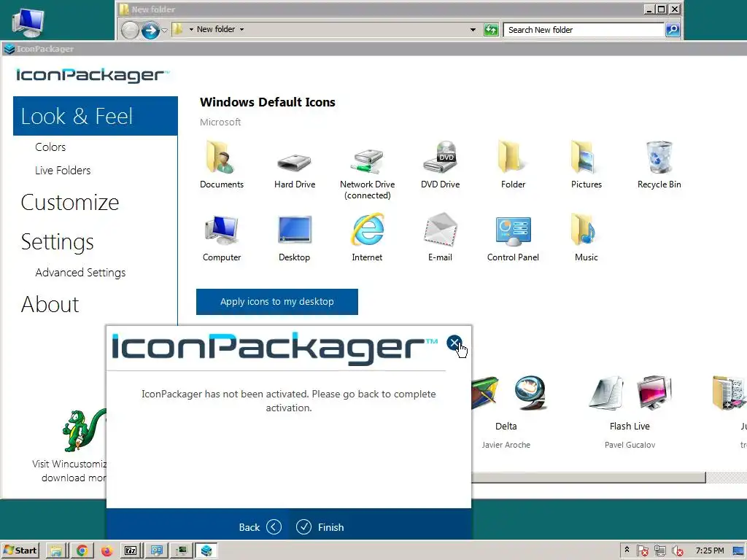Image resolution: width=747 pixels, height=560 pixels.
Task: Click the refresh button in New folder window
Action: (491, 29)
